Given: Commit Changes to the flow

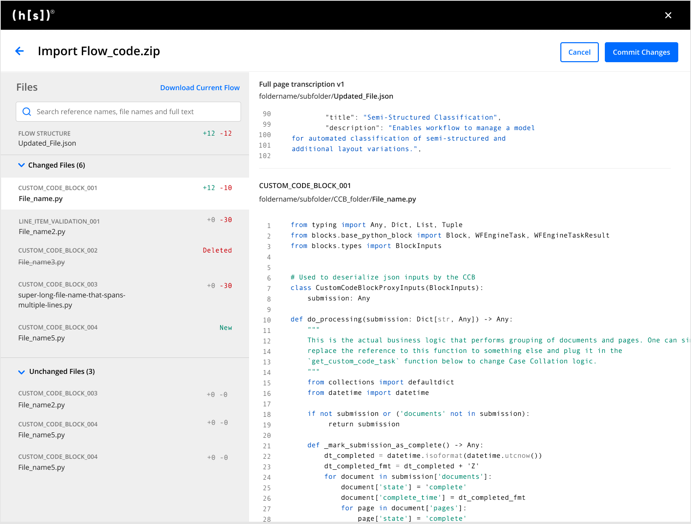Looking at the screenshot, I should tap(641, 52).
